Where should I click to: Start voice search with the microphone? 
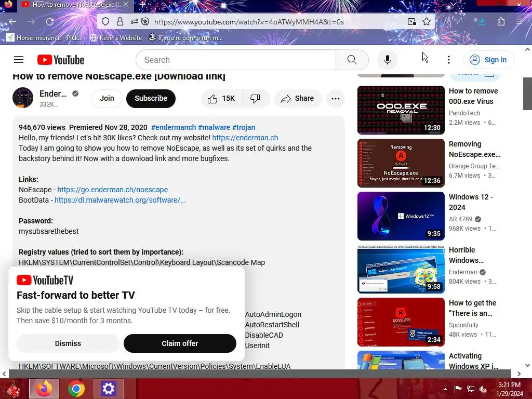coord(388,60)
